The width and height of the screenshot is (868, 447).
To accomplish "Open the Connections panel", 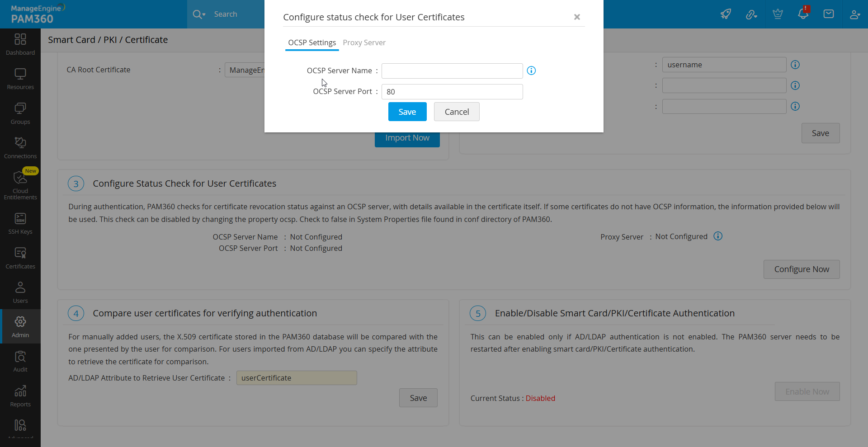I will 20,147.
